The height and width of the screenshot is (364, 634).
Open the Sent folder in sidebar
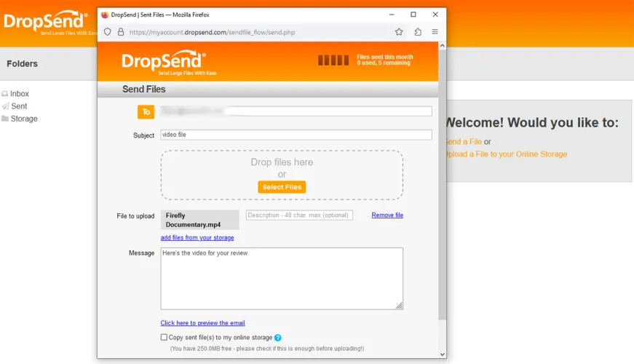19,106
